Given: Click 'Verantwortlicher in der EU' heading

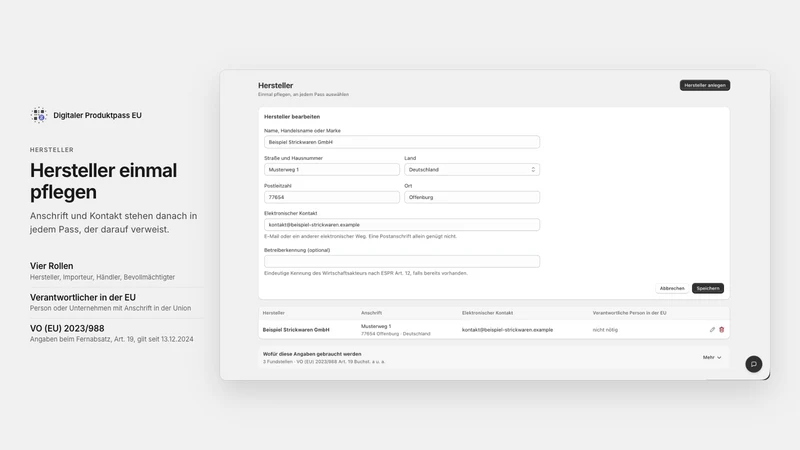Looking at the screenshot, I should [x=83, y=297].
